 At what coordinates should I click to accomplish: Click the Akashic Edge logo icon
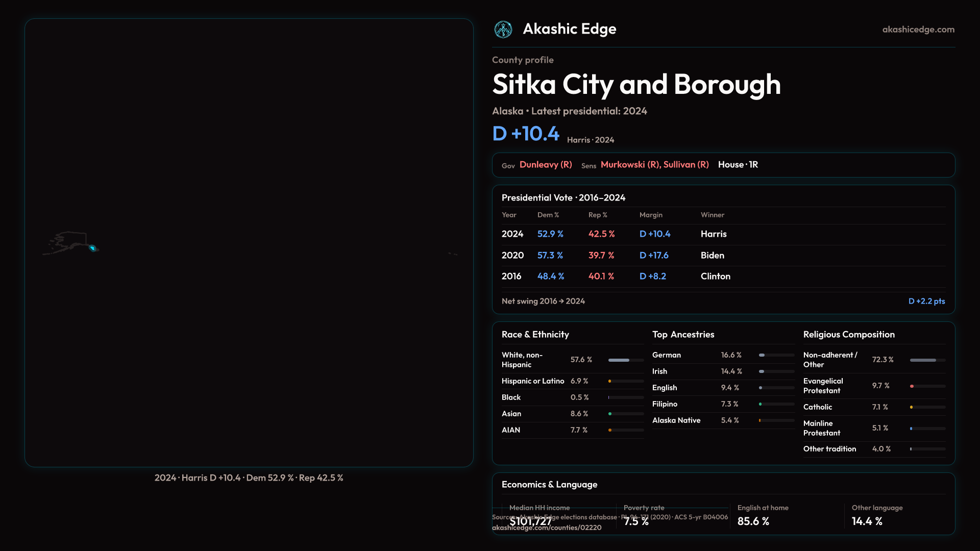click(x=503, y=30)
